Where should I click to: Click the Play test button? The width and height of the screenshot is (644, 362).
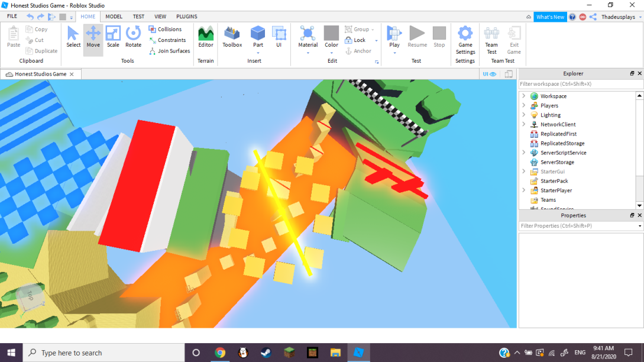pos(394,34)
